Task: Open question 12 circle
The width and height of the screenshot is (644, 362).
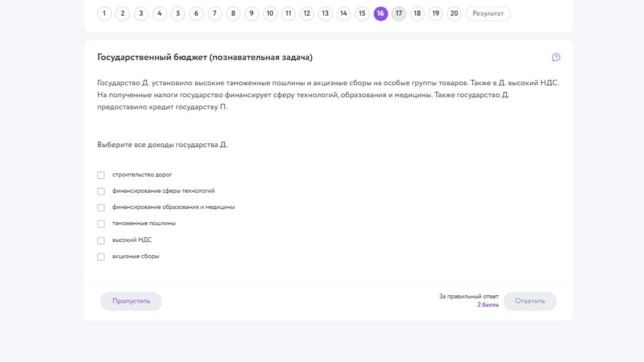Action: click(307, 14)
